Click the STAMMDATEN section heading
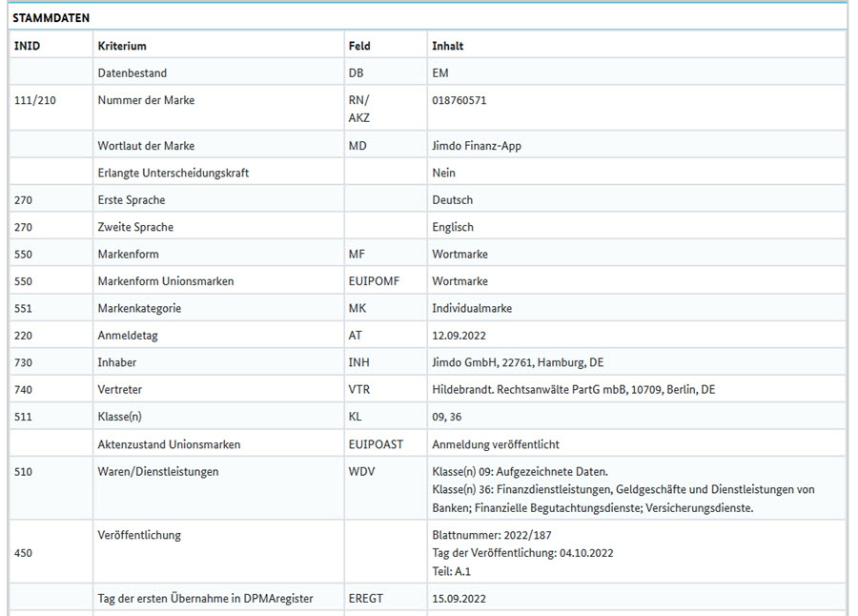Viewport: 858px width, 616px height. point(51,18)
